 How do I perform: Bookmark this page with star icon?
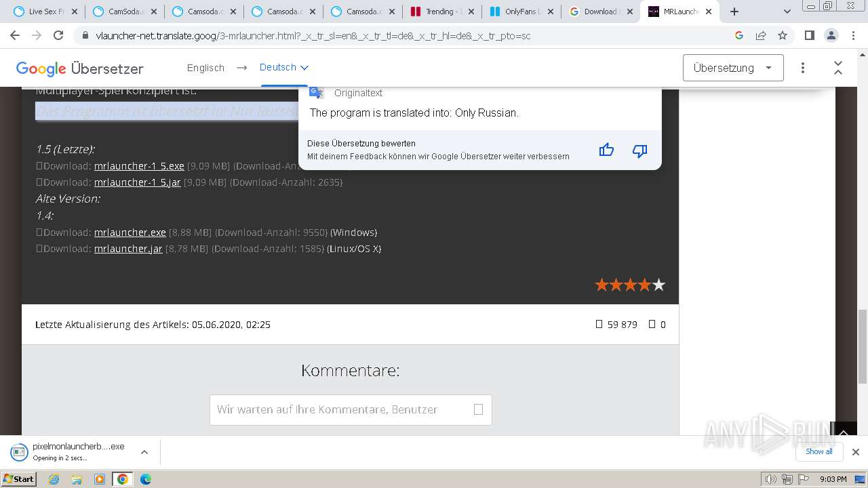click(x=783, y=35)
